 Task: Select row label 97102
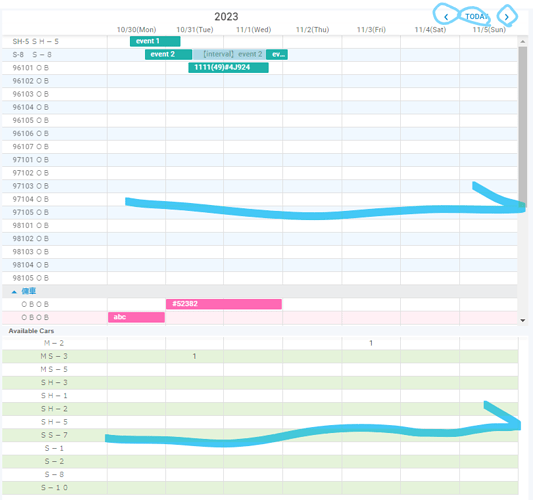(x=31, y=173)
